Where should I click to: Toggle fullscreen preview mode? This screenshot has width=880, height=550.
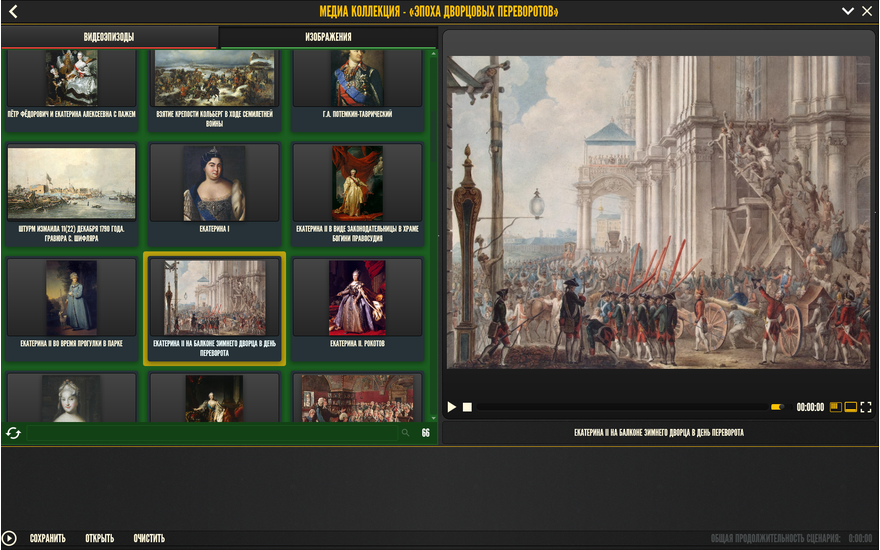pyautogui.click(x=866, y=407)
